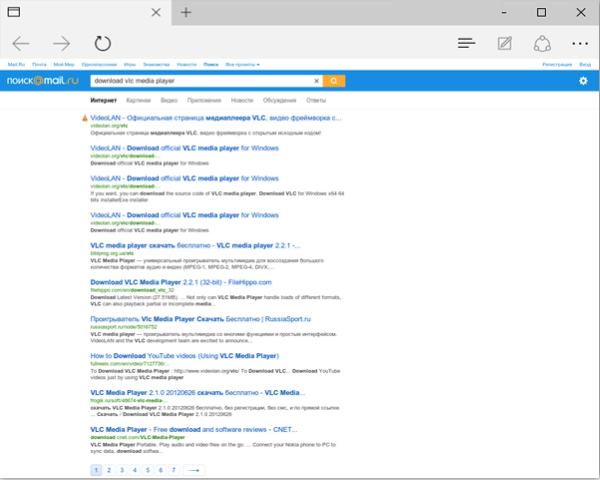Click the tab page icon in title bar
This screenshot has height=480, width=600.
(x=14, y=12)
